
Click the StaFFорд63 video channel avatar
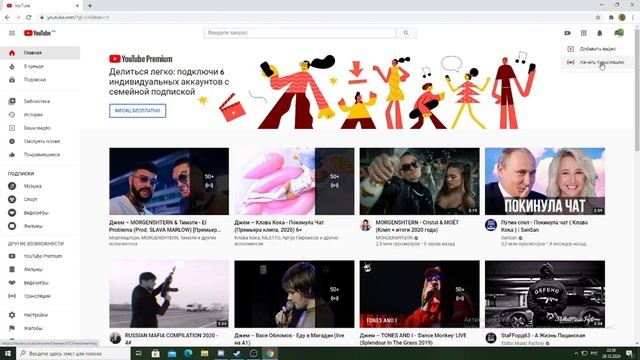[491, 338]
